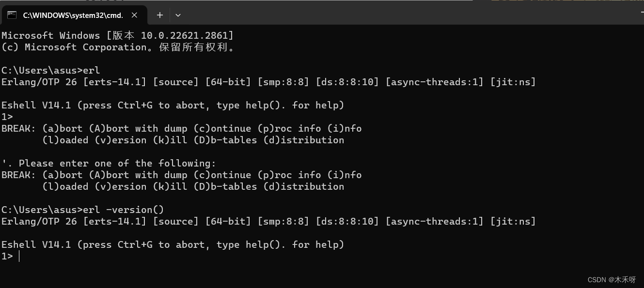Click the Microsoft Corporation copyright line

click(118, 47)
